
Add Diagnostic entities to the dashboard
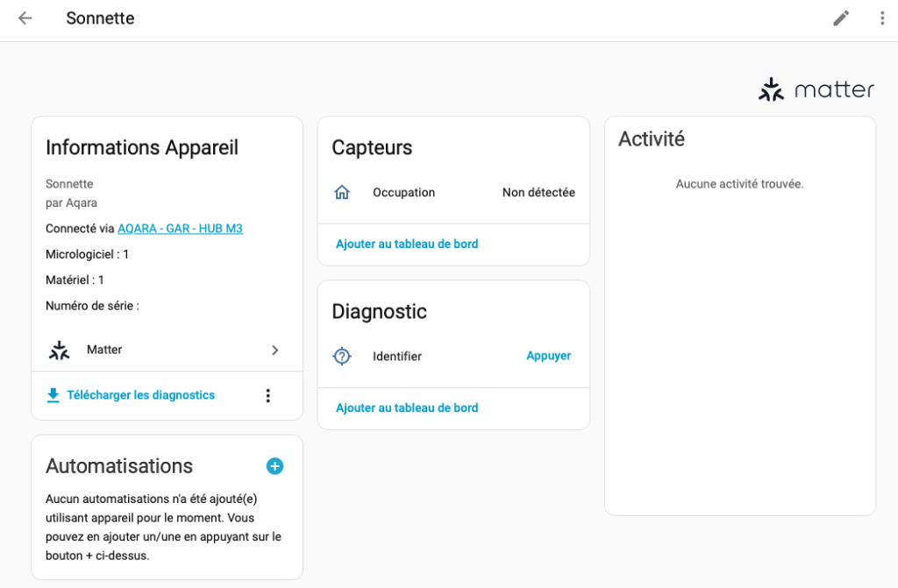click(x=407, y=408)
